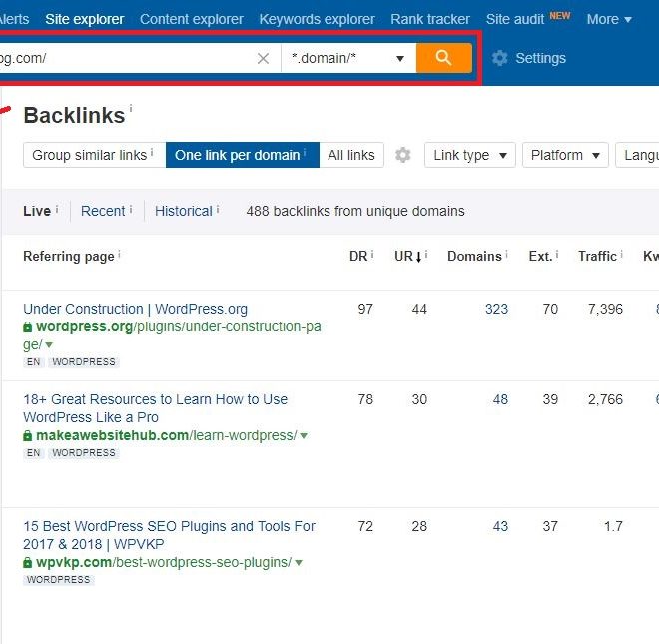This screenshot has width=659, height=644.
Task: Sort by the DR column header
Action: tap(358, 256)
